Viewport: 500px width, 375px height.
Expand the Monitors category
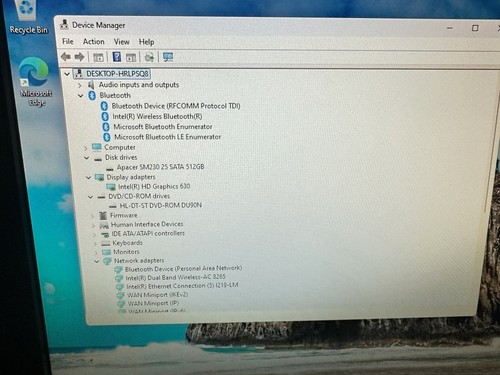(96, 253)
